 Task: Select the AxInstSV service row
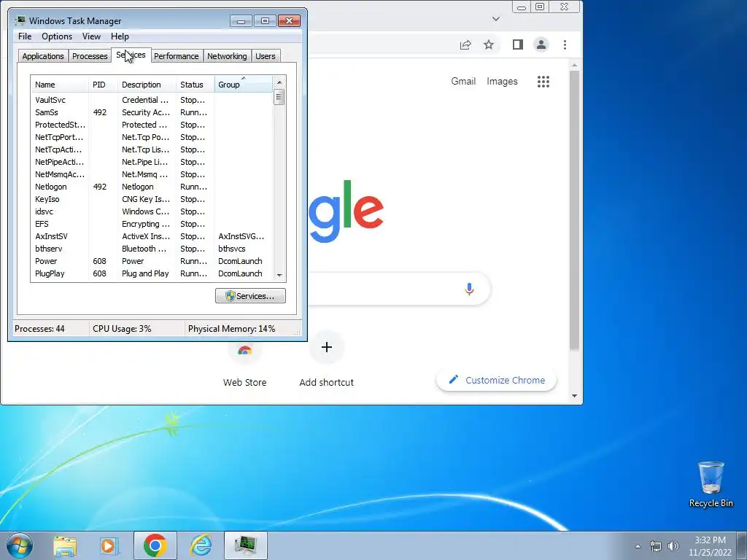pyautogui.click(x=152, y=236)
